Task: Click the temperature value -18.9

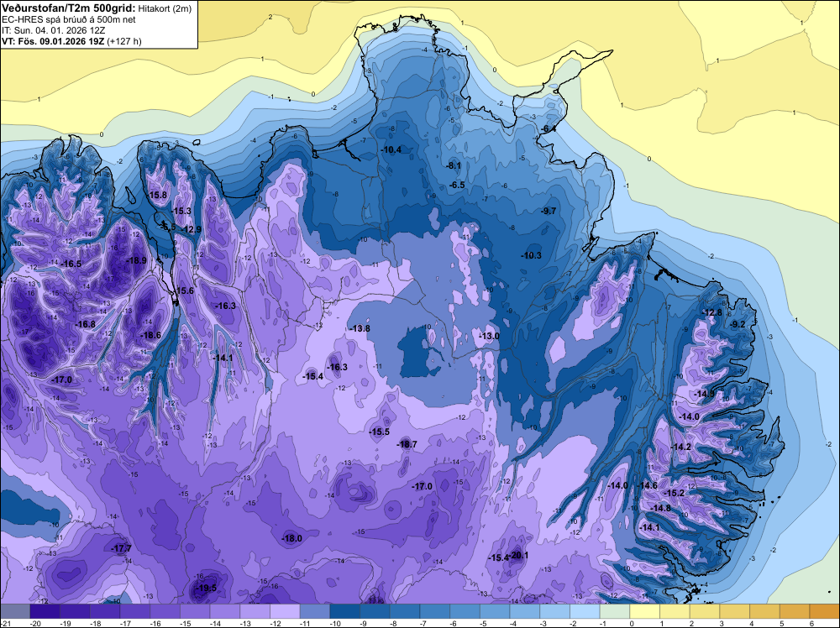Action: click(x=137, y=261)
